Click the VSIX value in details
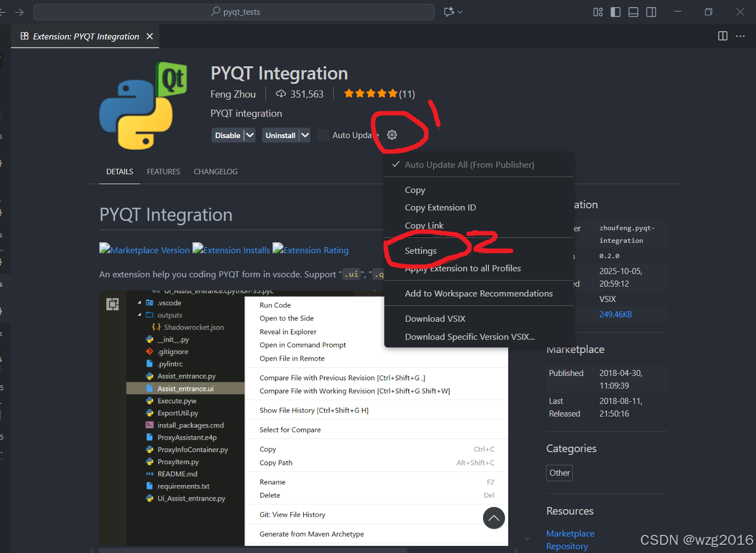 pos(607,299)
